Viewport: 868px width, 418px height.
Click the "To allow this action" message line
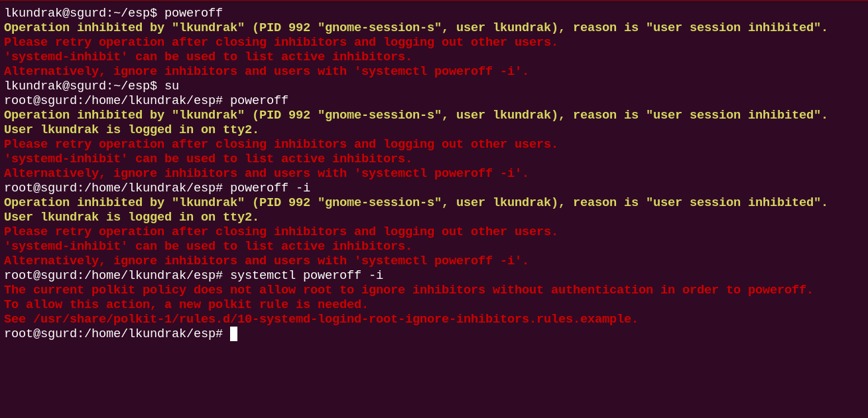186,305
